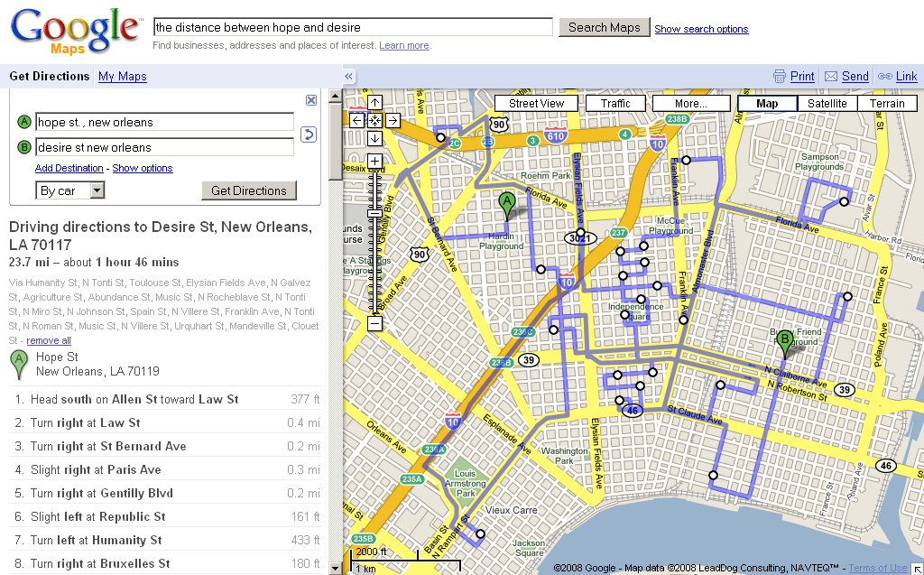Viewport: 924px width, 575px height.
Task: Click the scrollbar down arrow of directions panel
Action: click(336, 569)
